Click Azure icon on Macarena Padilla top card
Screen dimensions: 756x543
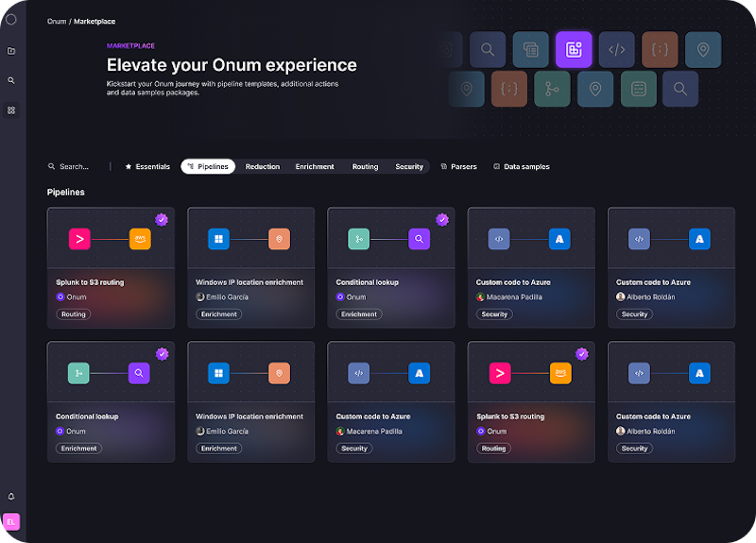[x=559, y=239]
